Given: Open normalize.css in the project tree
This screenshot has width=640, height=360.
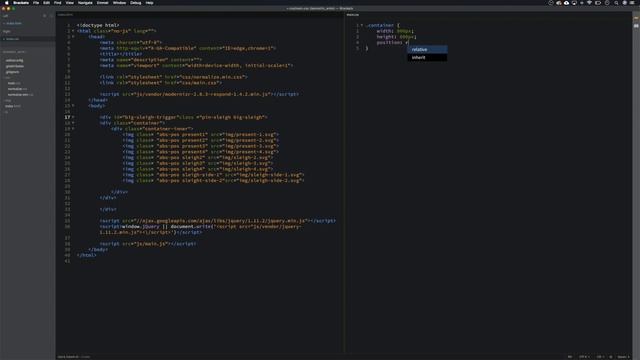Looking at the screenshot, I should tap(18, 89).
